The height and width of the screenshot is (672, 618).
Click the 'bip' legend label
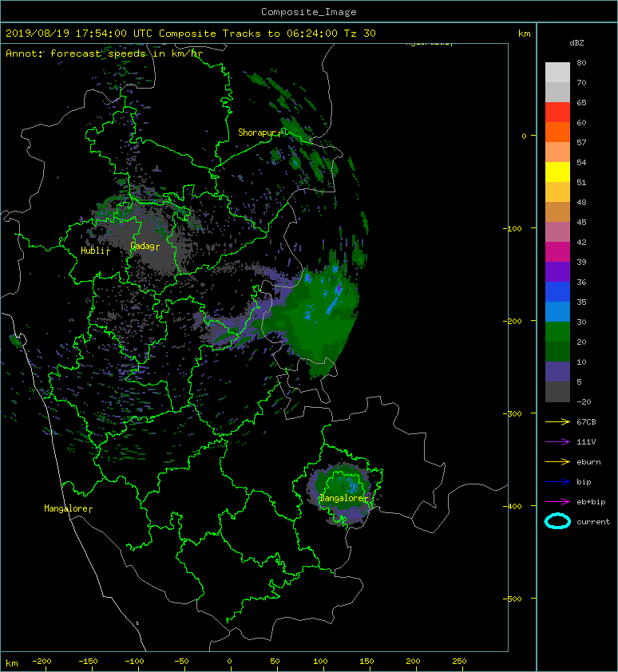[x=584, y=482]
